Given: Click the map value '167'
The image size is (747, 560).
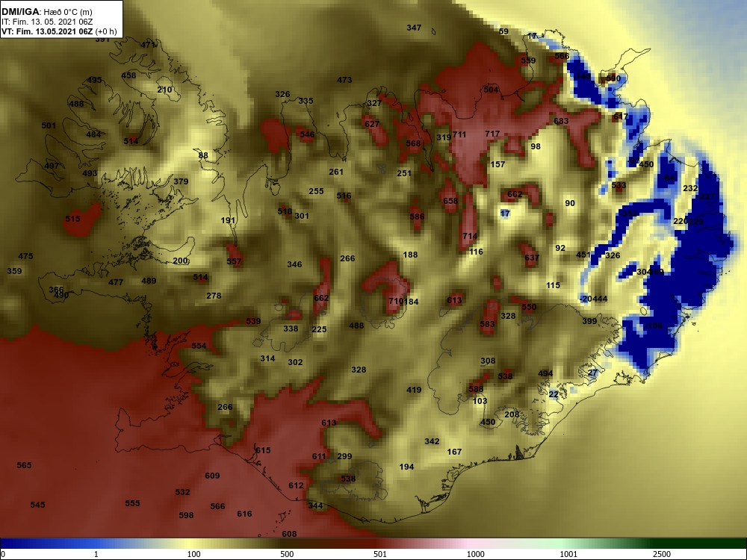Looking at the screenshot, I should point(454,452).
